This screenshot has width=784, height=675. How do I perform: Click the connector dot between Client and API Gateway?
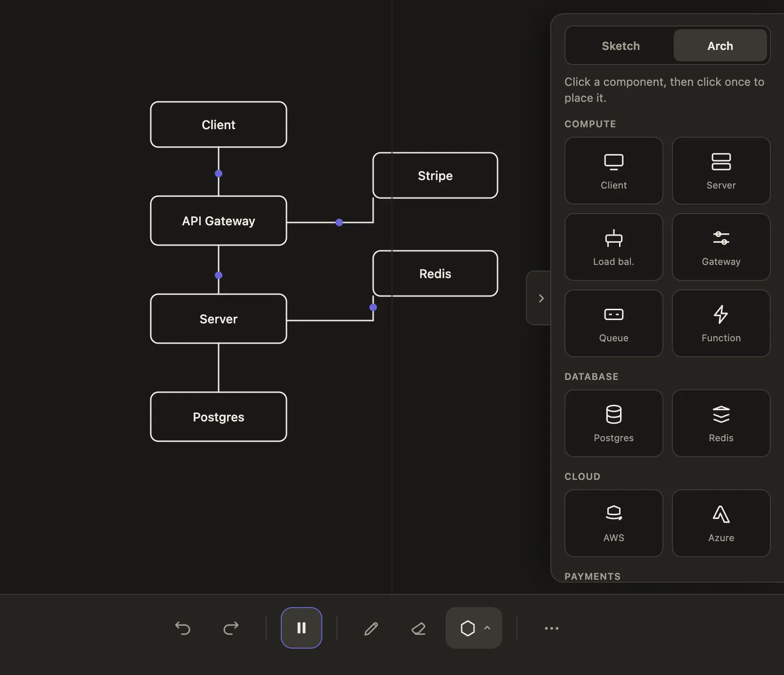coord(219,174)
